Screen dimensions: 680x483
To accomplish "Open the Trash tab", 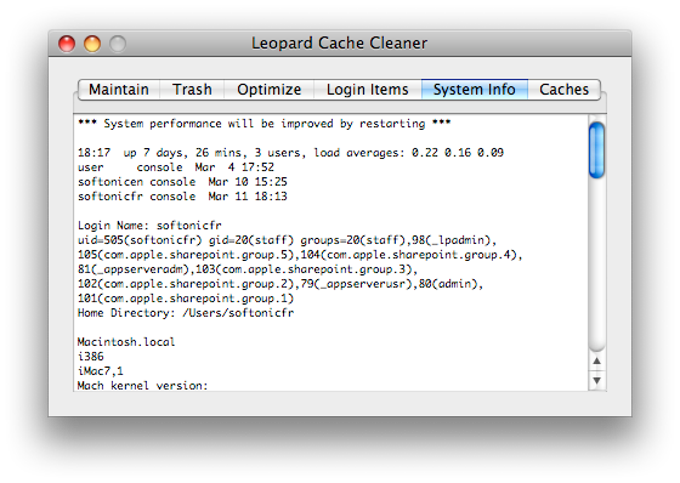I will (192, 89).
